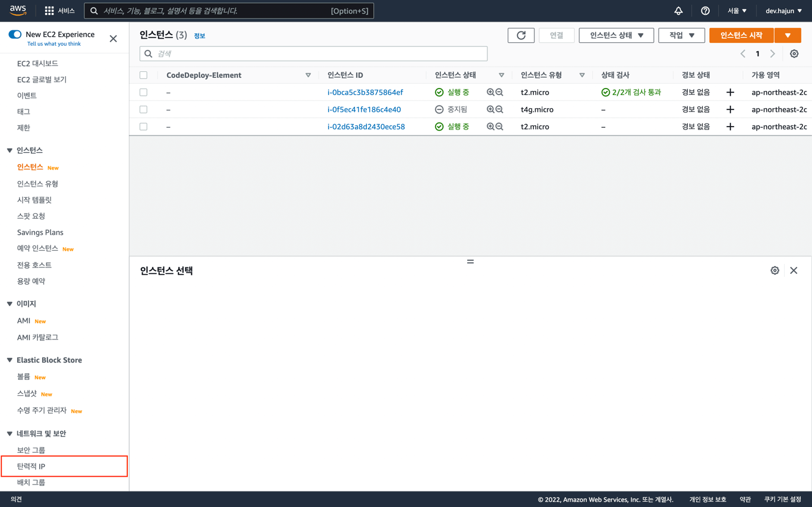Zoom in icon for i-0bca5c3b3875864ef
812x507 pixels.
point(490,92)
